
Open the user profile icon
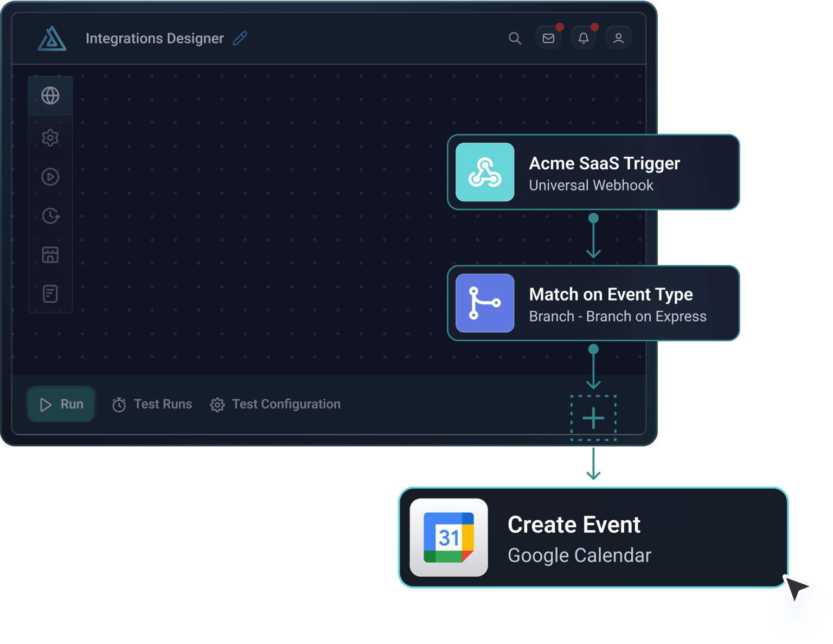pos(618,38)
